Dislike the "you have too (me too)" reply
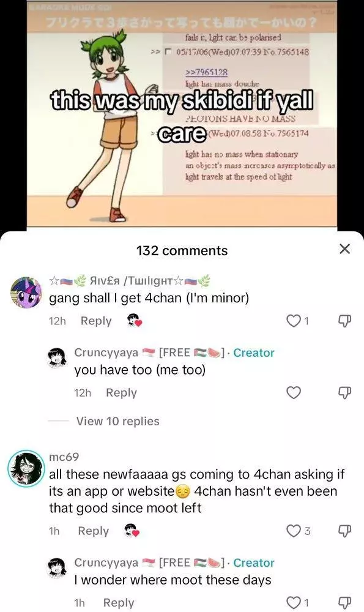This screenshot has height=612, width=364. 344,393
